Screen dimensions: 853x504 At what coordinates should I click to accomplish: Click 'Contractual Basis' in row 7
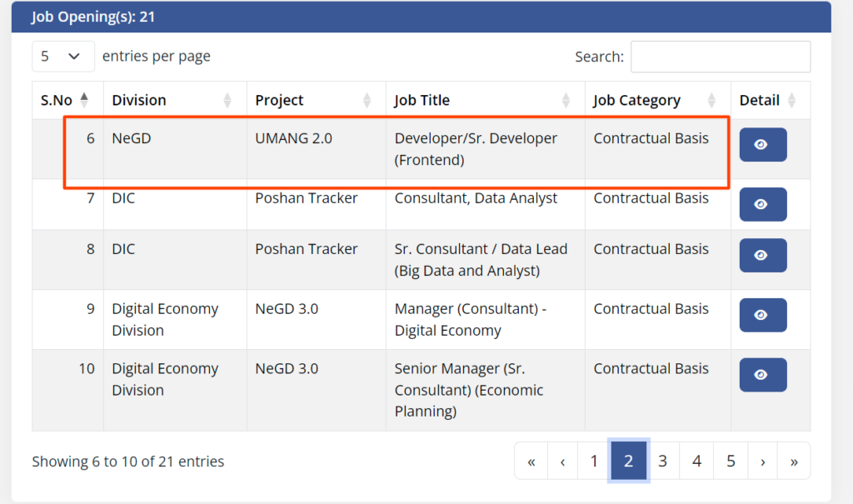(x=651, y=198)
